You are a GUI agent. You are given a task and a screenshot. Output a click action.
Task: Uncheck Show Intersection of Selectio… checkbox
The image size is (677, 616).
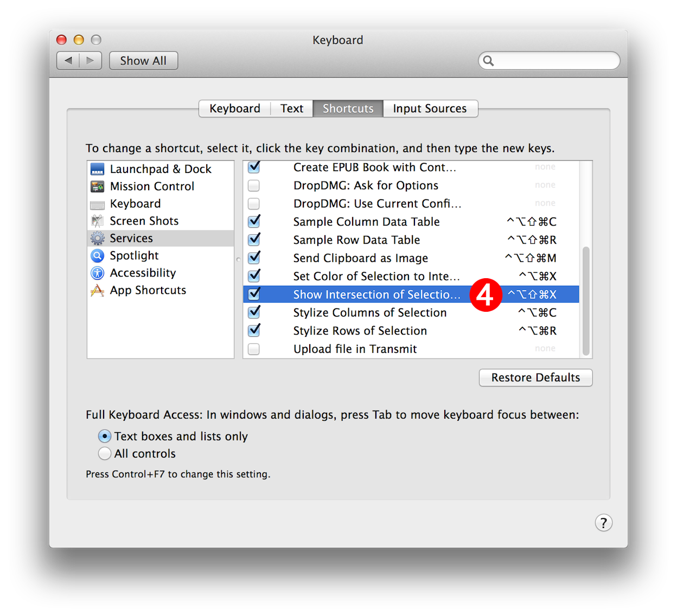pyautogui.click(x=254, y=294)
